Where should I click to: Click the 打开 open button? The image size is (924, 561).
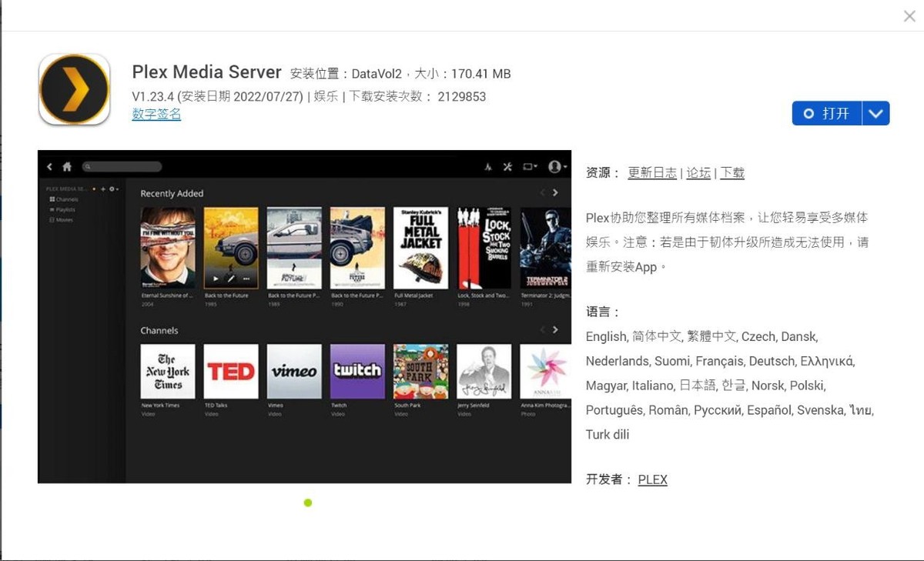click(827, 113)
